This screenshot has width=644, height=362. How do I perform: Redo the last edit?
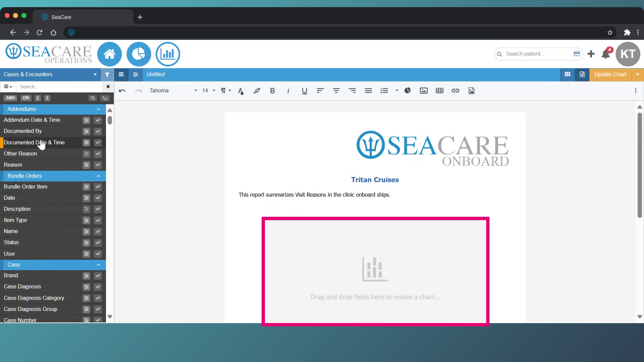pos(138,90)
